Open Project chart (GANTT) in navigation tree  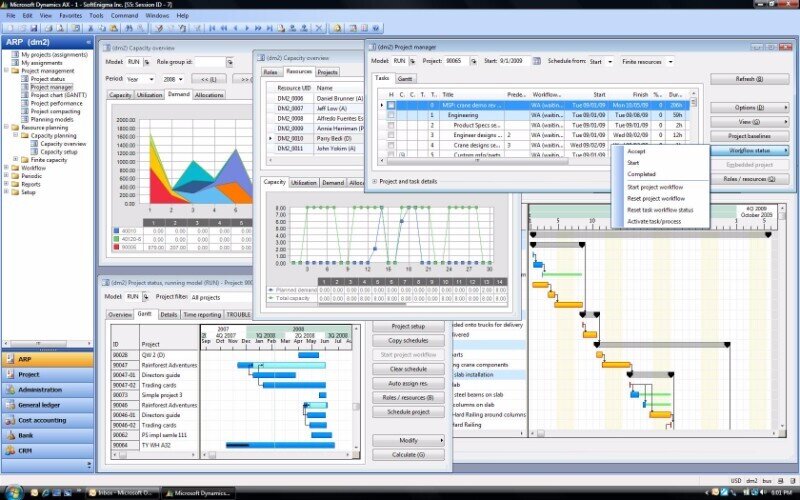59,95
